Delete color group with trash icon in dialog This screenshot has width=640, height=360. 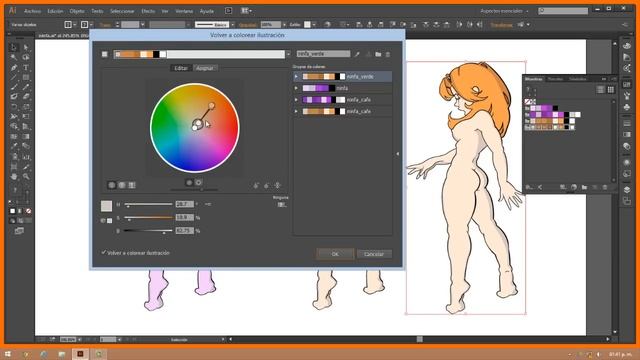point(388,54)
